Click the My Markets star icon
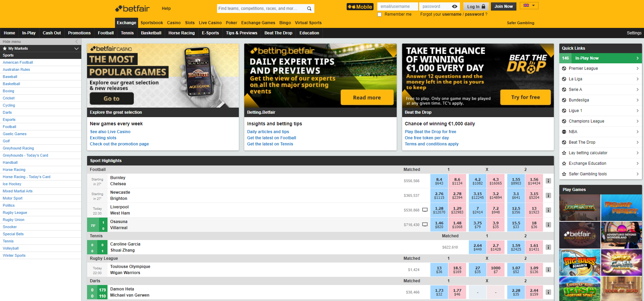The width and height of the screenshot is (644, 301). tap(5, 48)
